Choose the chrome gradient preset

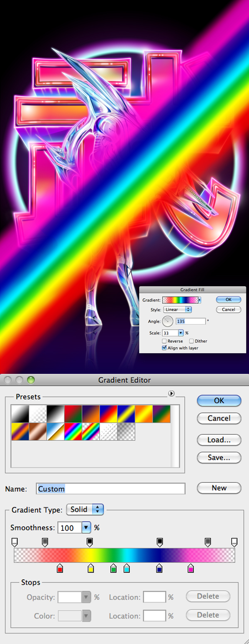point(55,432)
